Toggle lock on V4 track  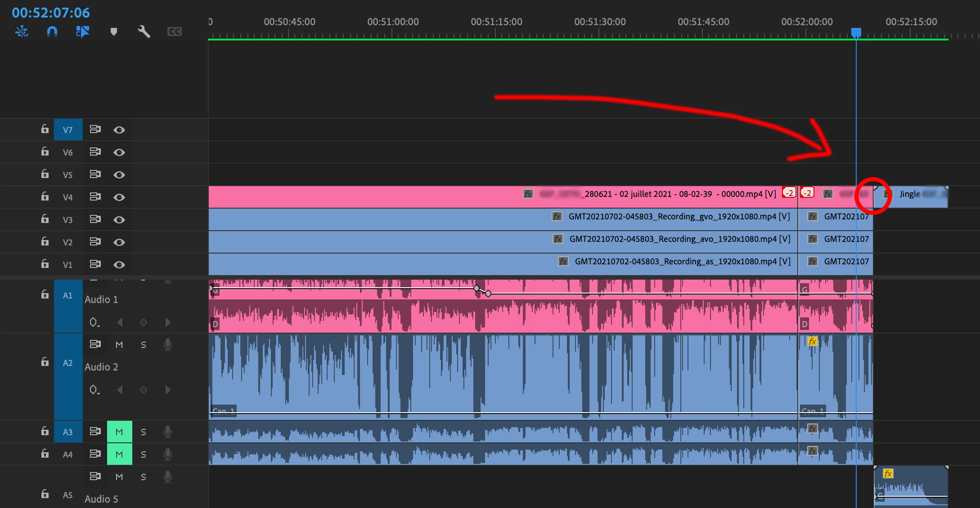(45, 196)
